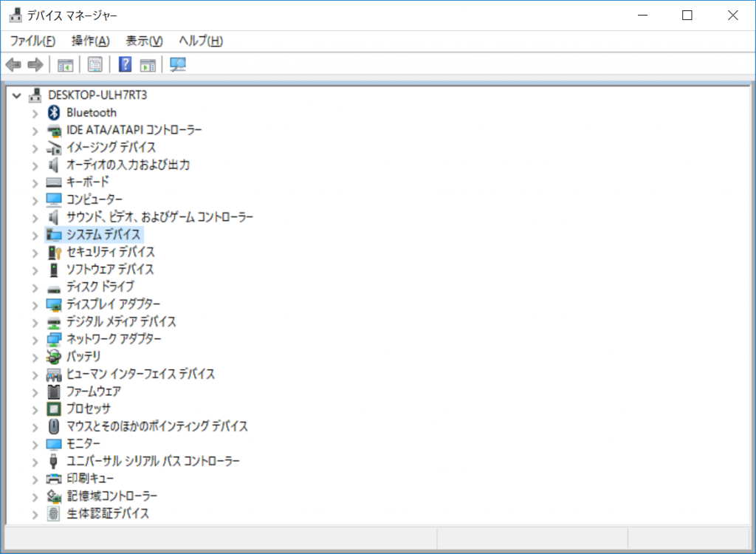Select the ソフトウェア デバイス label

click(111, 270)
